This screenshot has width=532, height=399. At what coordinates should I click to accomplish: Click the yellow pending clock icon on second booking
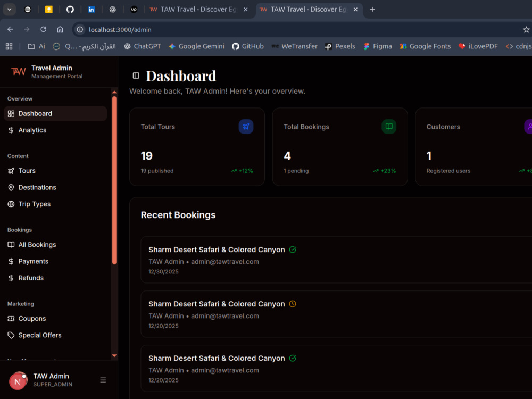[x=293, y=304]
